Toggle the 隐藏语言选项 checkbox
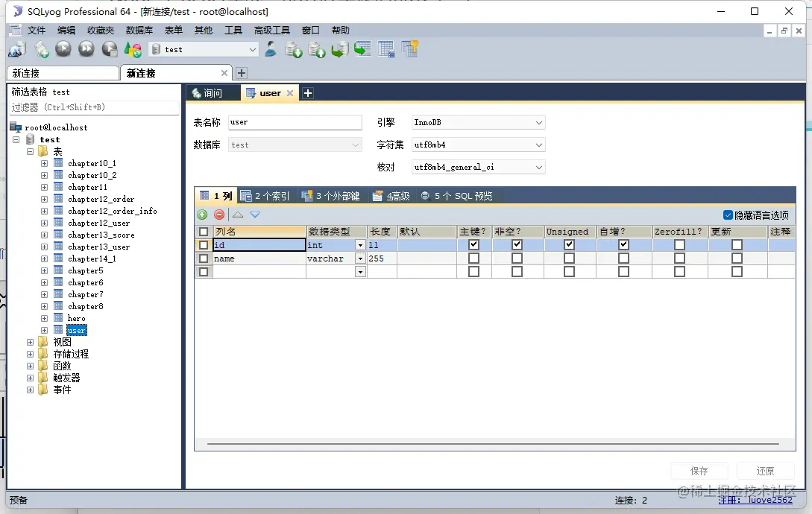The width and height of the screenshot is (812, 514). point(728,215)
